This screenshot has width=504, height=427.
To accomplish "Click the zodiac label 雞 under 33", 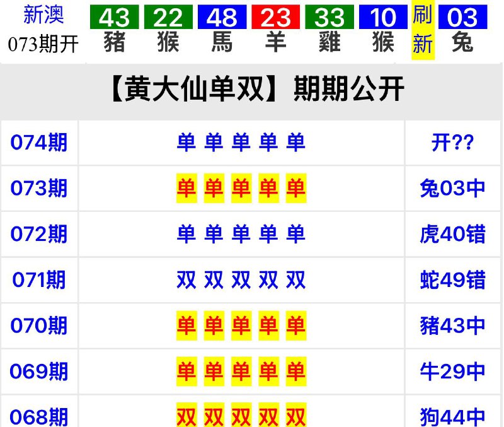I will pos(329,42).
